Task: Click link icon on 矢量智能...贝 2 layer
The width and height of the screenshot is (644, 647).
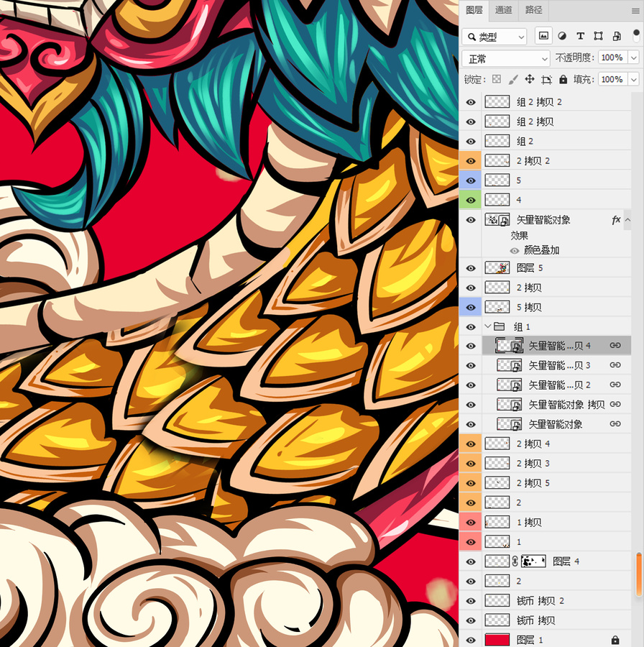Action: [615, 384]
